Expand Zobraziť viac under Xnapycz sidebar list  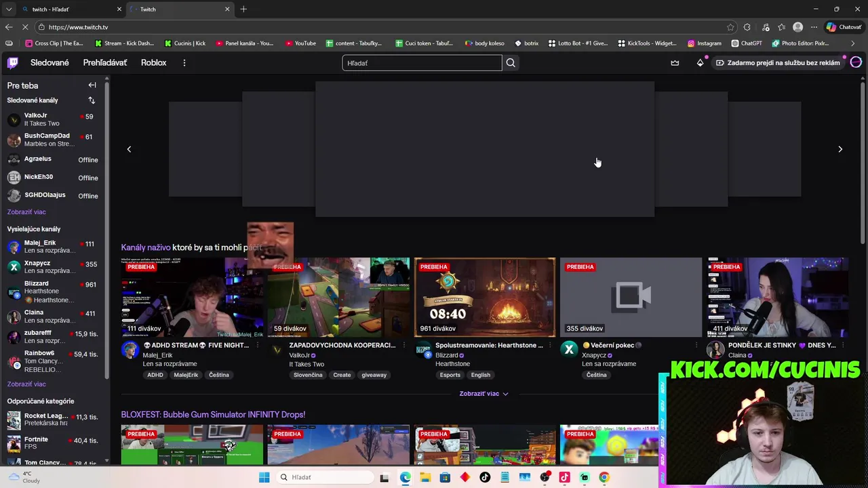click(26, 384)
